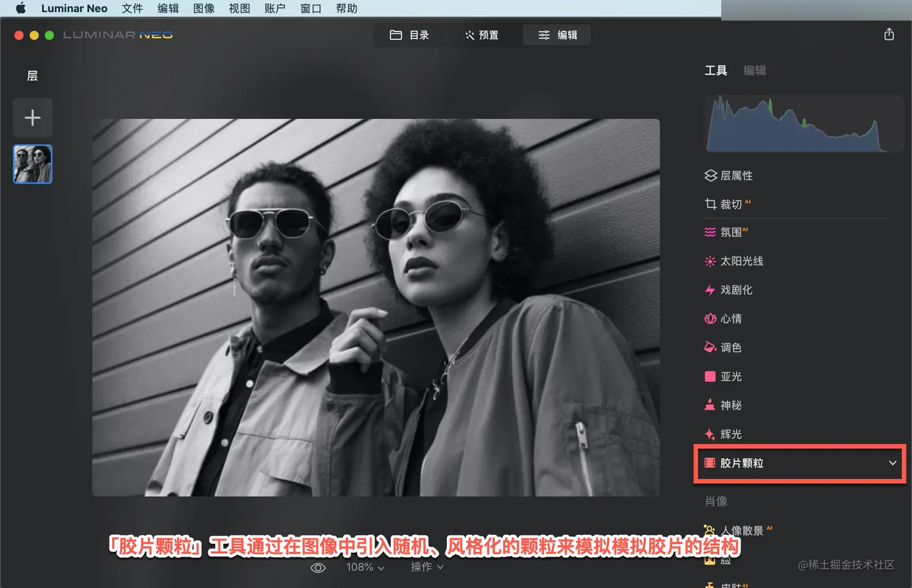Select the 工具 tools tab
Screen dimensions: 912x588
(716, 71)
